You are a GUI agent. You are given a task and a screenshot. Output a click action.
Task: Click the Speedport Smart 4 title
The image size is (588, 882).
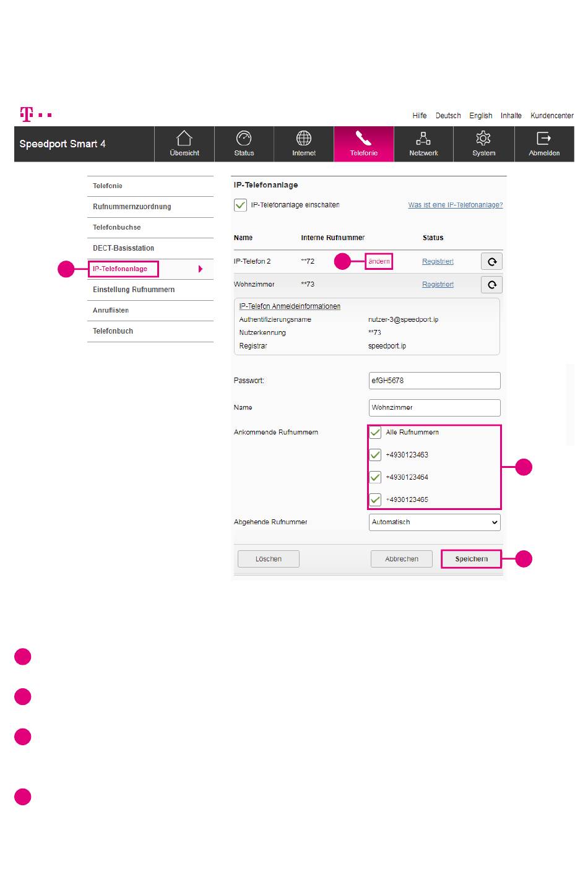[63, 144]
